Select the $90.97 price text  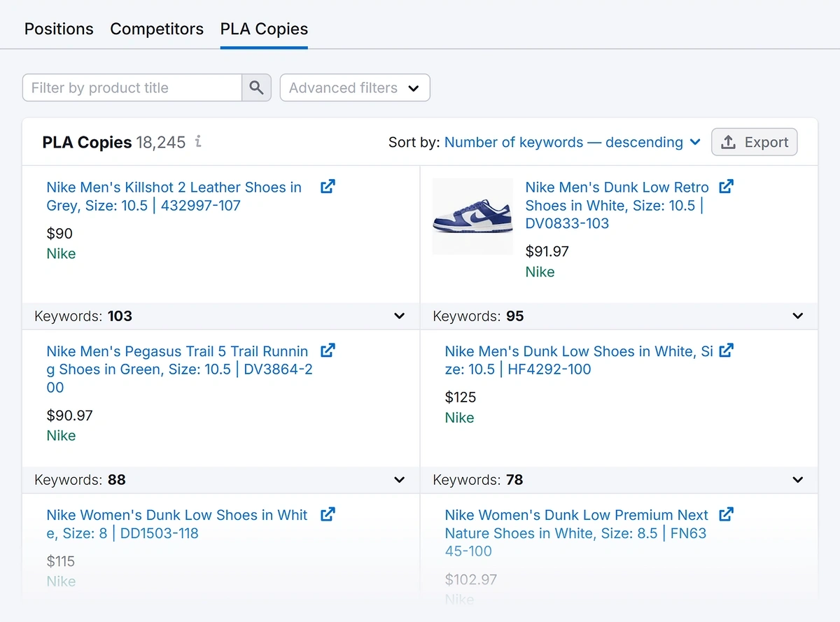tap(69, 416)
